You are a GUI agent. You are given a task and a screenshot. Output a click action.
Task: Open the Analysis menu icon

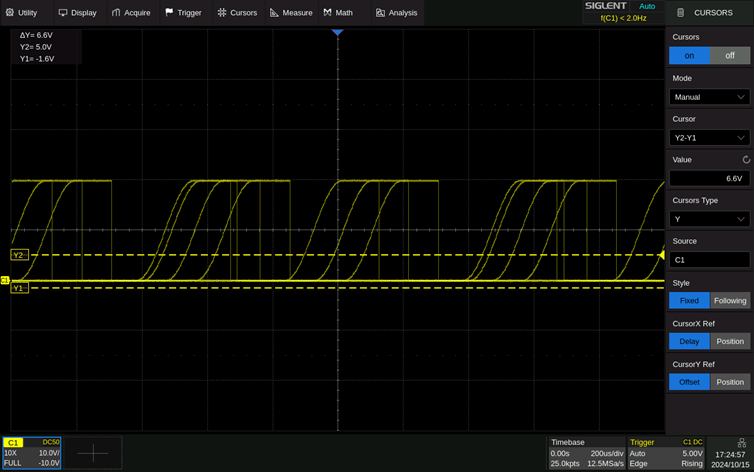[381, 13]
